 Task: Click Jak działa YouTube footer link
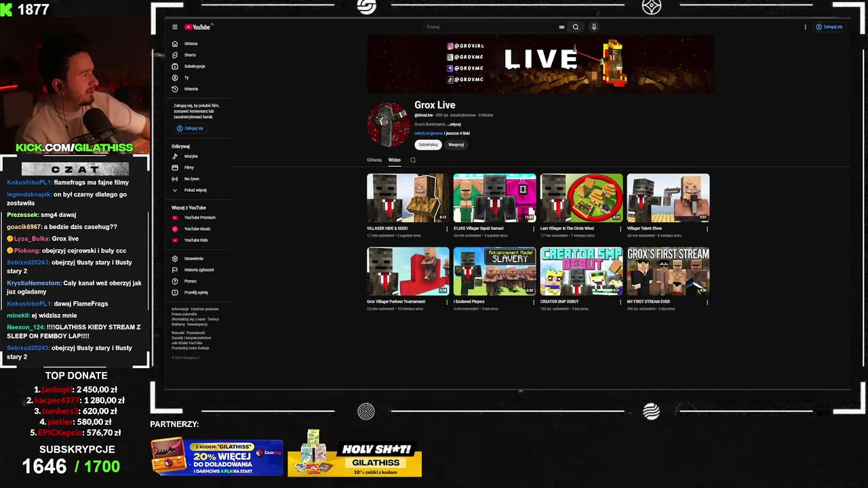tap(186, 343)
